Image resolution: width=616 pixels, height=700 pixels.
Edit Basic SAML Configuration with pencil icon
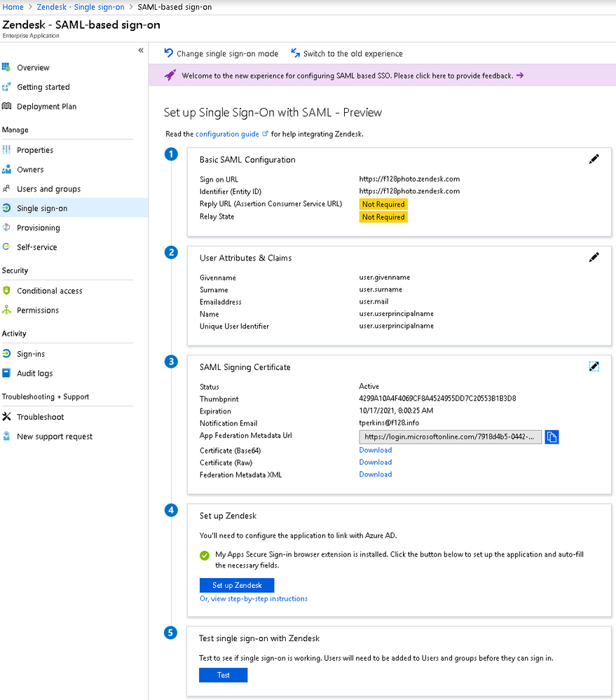coord(594,159)
